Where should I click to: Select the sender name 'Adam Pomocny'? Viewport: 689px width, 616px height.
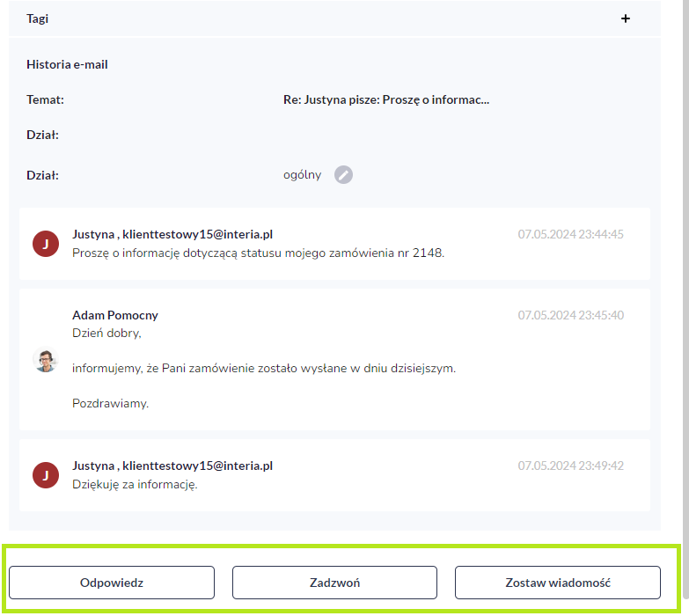(x=115, y=315)
